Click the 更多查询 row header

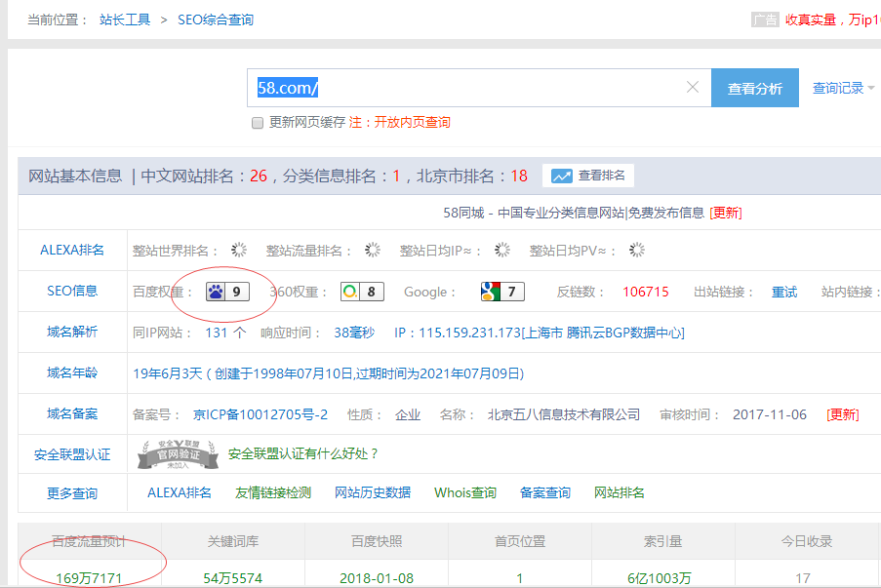(x=72, y=493)
